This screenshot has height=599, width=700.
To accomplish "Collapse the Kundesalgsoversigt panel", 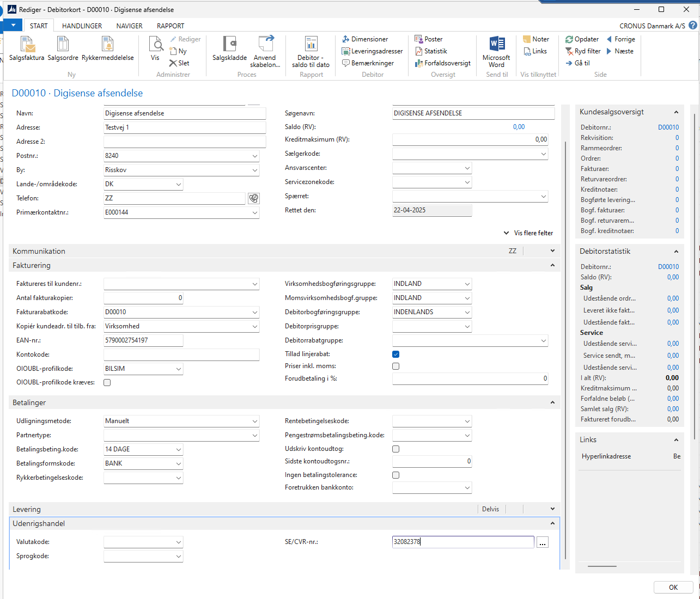I will pyautogui.click(x=676, y=112).
